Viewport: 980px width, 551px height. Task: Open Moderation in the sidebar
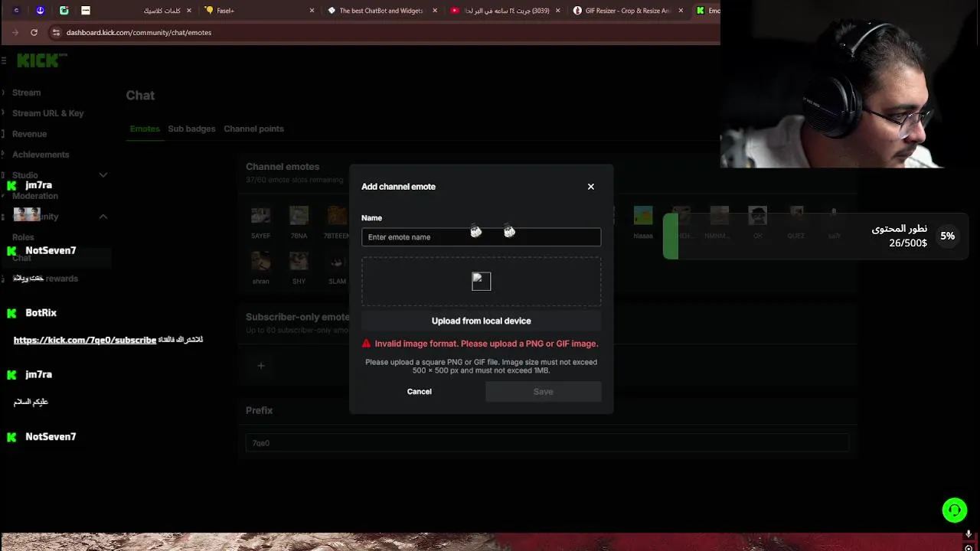34,196
